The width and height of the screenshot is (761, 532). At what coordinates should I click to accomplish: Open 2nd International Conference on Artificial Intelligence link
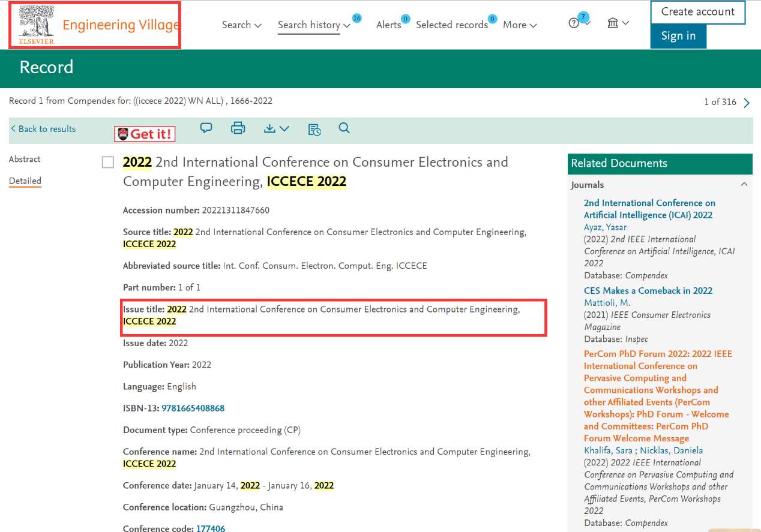649,209
